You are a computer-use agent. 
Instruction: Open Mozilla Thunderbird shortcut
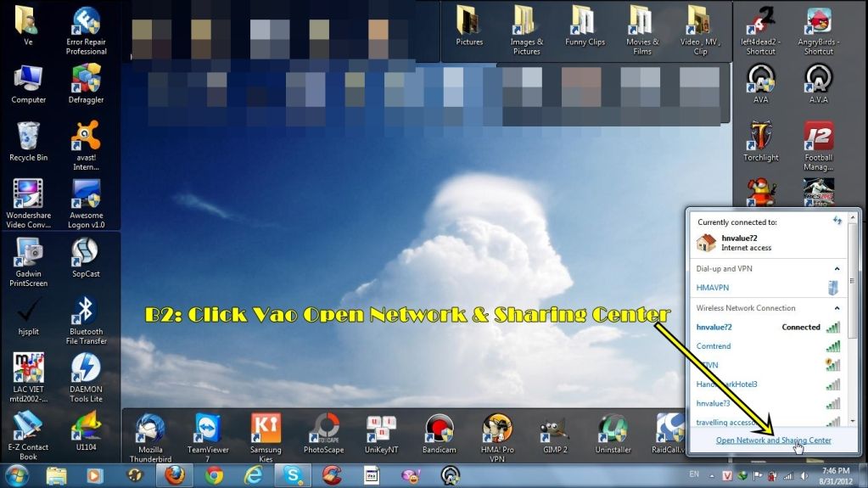(150, 435)
